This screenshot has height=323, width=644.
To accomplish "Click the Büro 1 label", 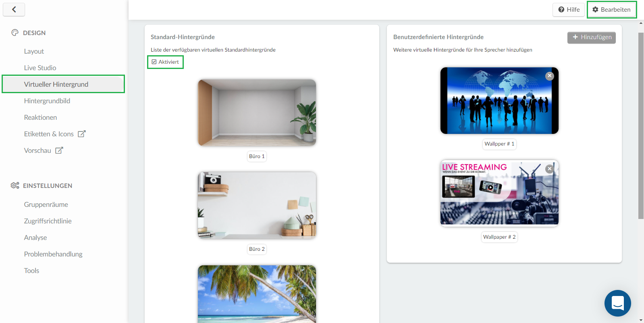I will point(257,156).
